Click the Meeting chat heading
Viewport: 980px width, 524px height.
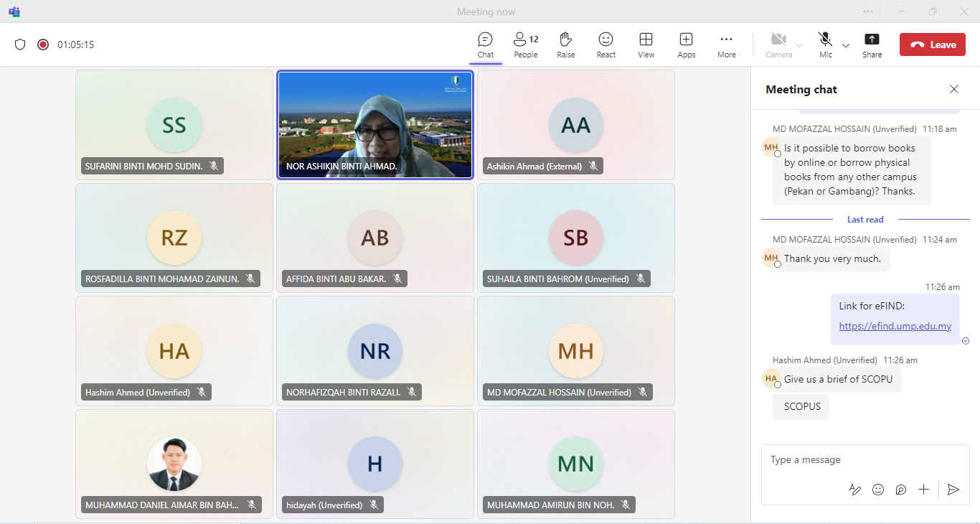pos(801,89)
